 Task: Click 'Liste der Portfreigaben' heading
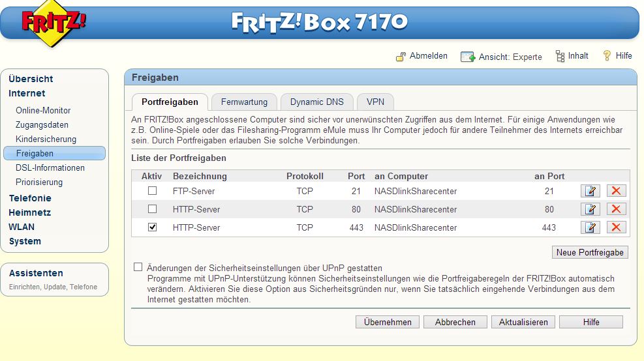pos(179,158)
